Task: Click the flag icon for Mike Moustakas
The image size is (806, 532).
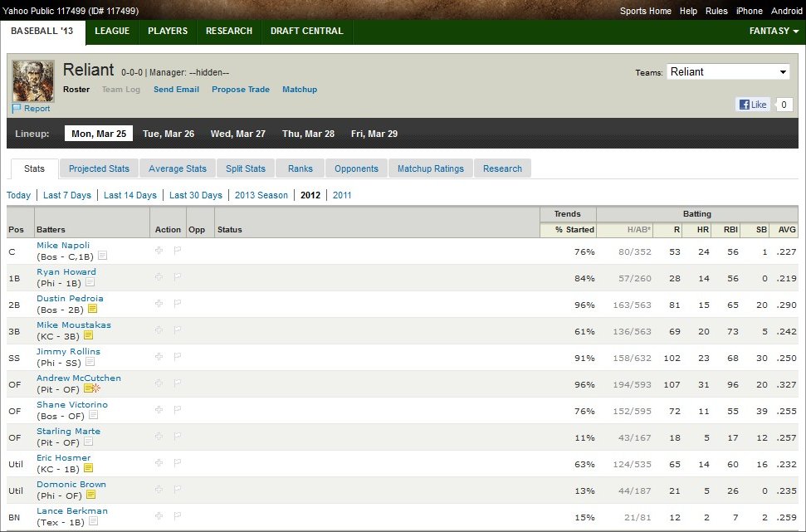Action: (x=178, y=330)
